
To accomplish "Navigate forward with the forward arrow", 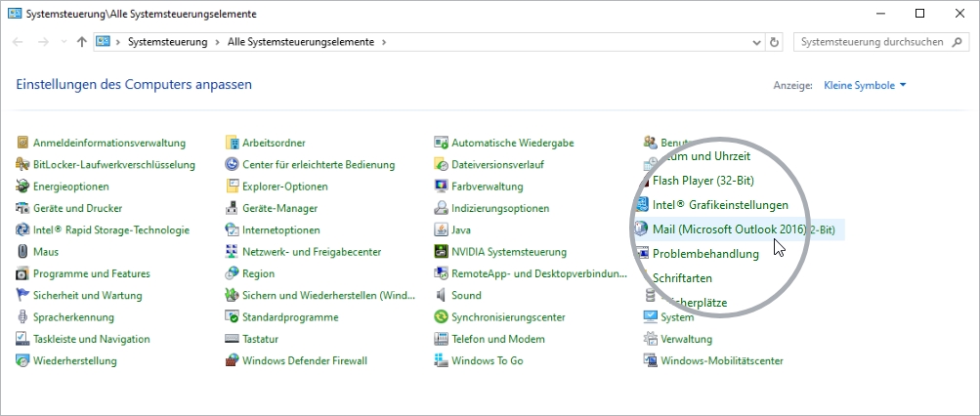I will pos(43,42).
